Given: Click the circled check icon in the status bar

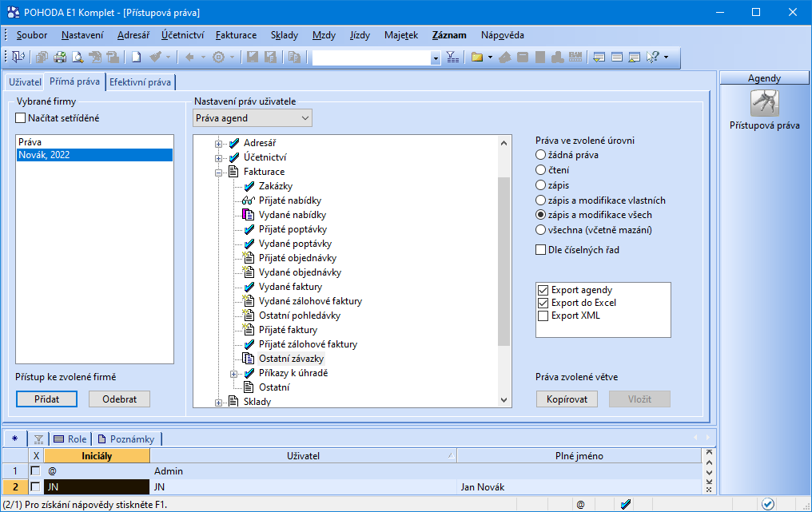Looking at the screenshot, I should [x=767, y=504].
